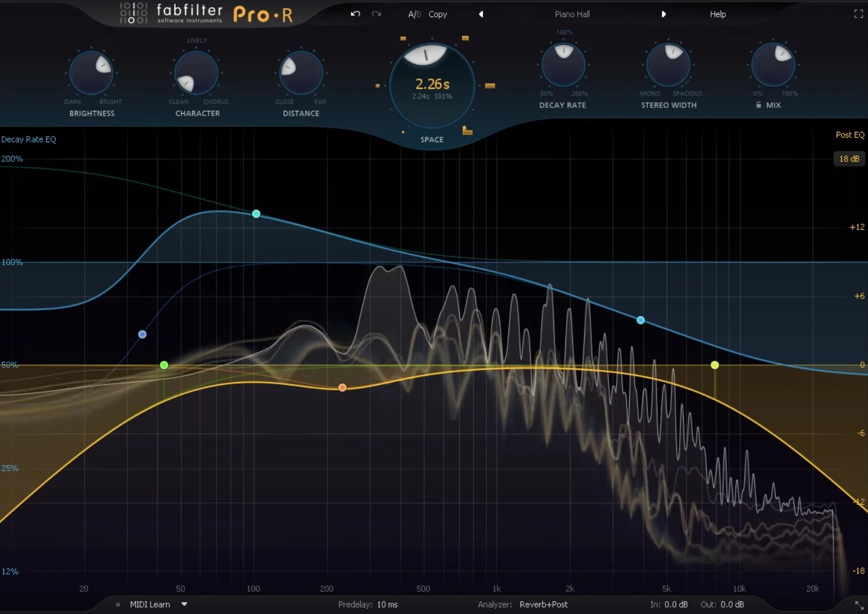This screenshot has width=868, height=614.
Task: Toggle full screen mode icon
Action: (x=858, y=14)
